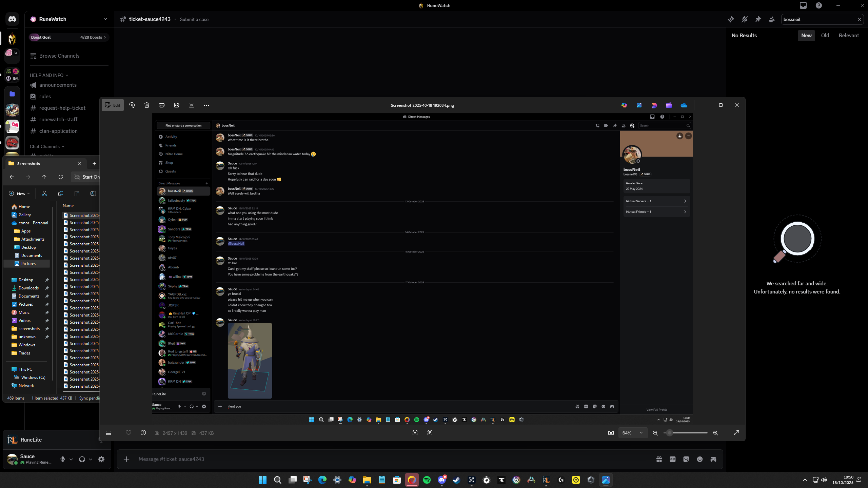Expand the RuneWatch server menu
The width and height of the screenshot is (868, 488).
pyautogui.click(x=105, y=19)
